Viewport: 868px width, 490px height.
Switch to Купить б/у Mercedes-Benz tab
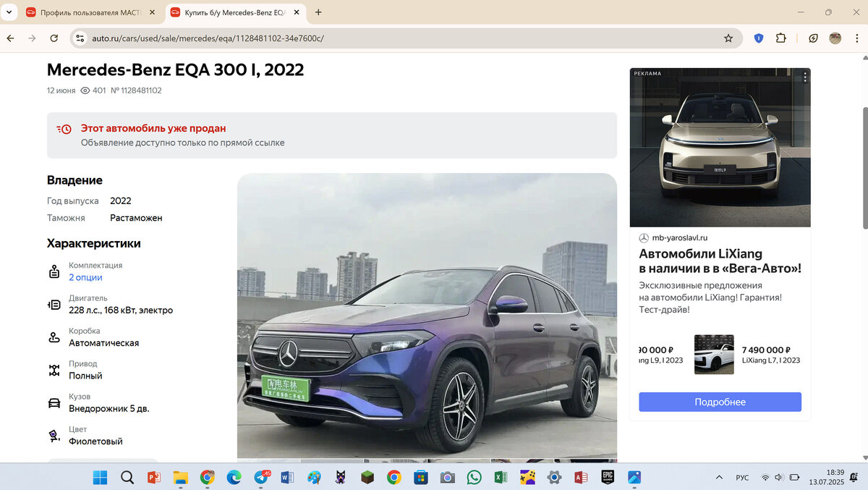(x=235, y=12)
